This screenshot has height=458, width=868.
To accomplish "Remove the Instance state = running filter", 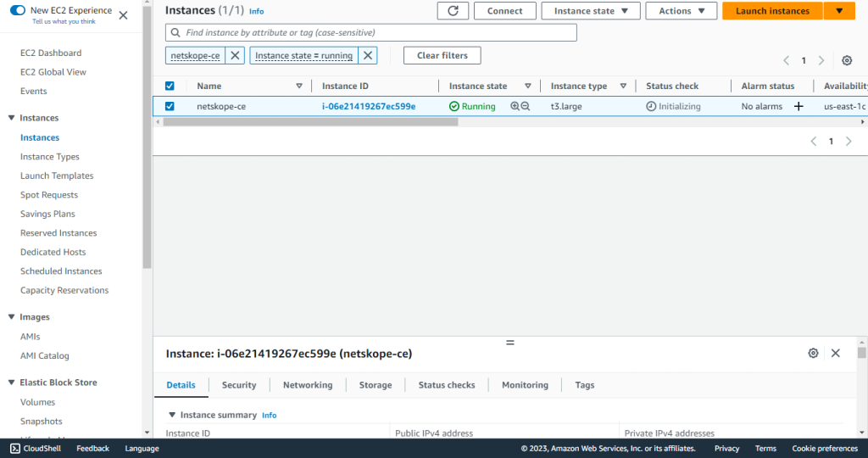I will 368,55.
